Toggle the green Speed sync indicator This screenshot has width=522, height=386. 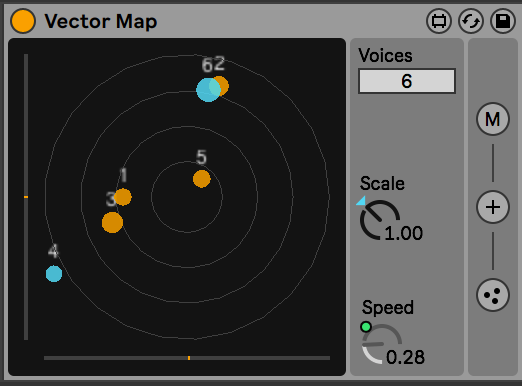coord(366,327)
